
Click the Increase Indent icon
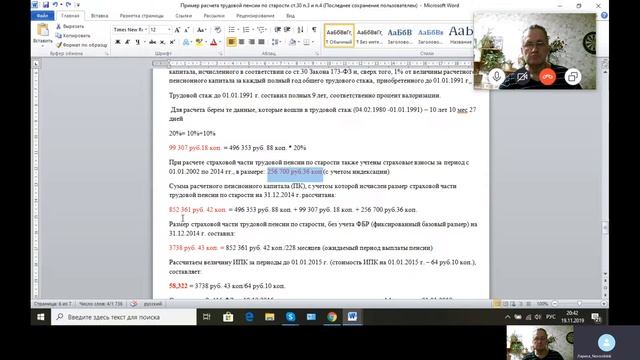287,30
